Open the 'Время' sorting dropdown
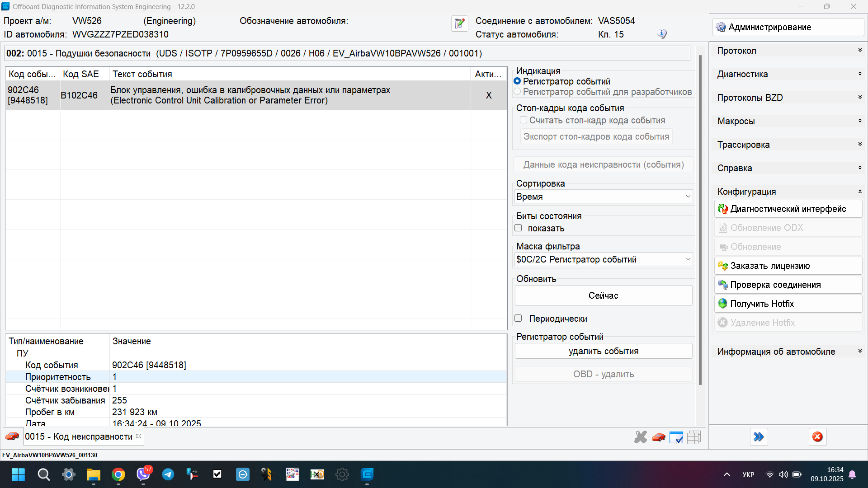868x488 pixels. (604, 197)
